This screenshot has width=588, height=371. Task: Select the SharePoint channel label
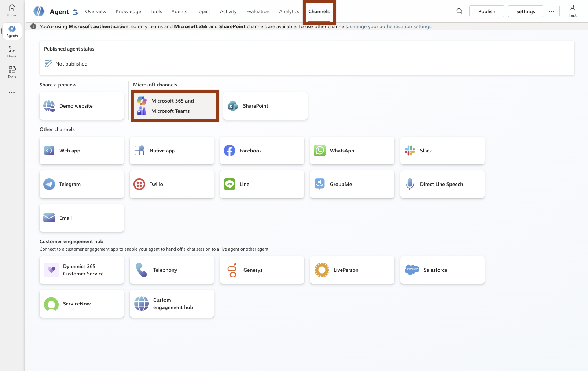256,106
